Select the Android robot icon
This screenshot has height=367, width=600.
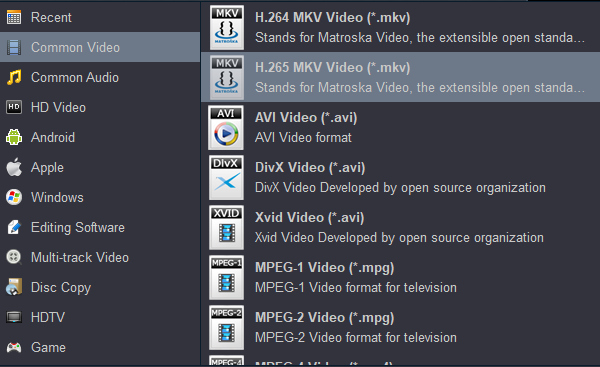click(14, 137)
